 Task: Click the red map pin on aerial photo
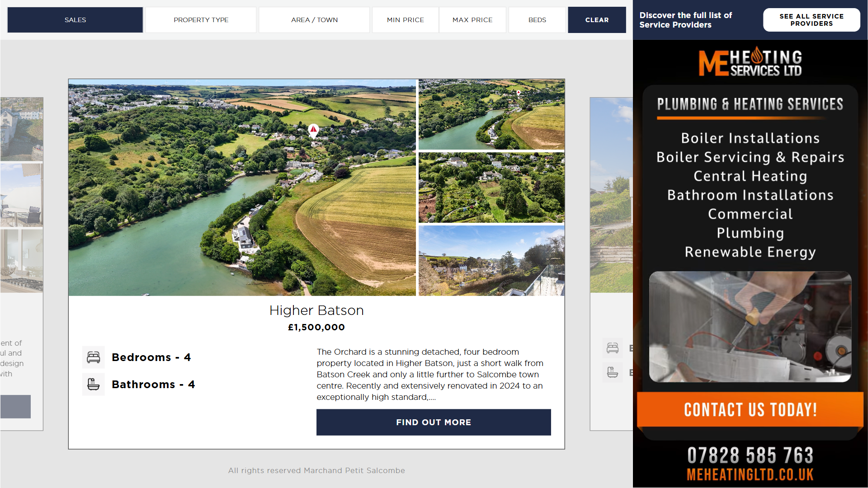[313, 131]
